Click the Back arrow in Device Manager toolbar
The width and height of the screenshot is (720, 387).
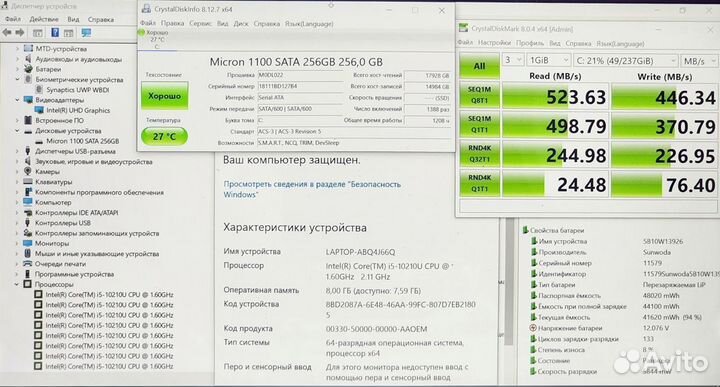coord(7,33)
